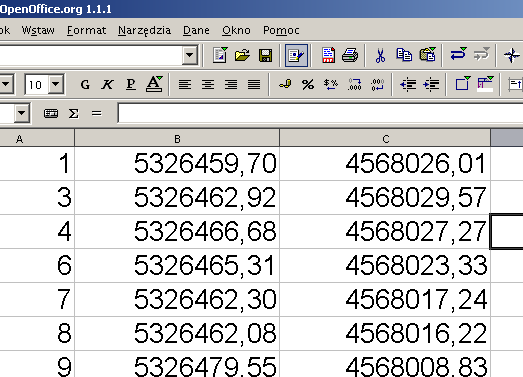The height and width of the screenshot is (377, 523).
Task: Click the URL Load text field
Action: click(91, 55)
